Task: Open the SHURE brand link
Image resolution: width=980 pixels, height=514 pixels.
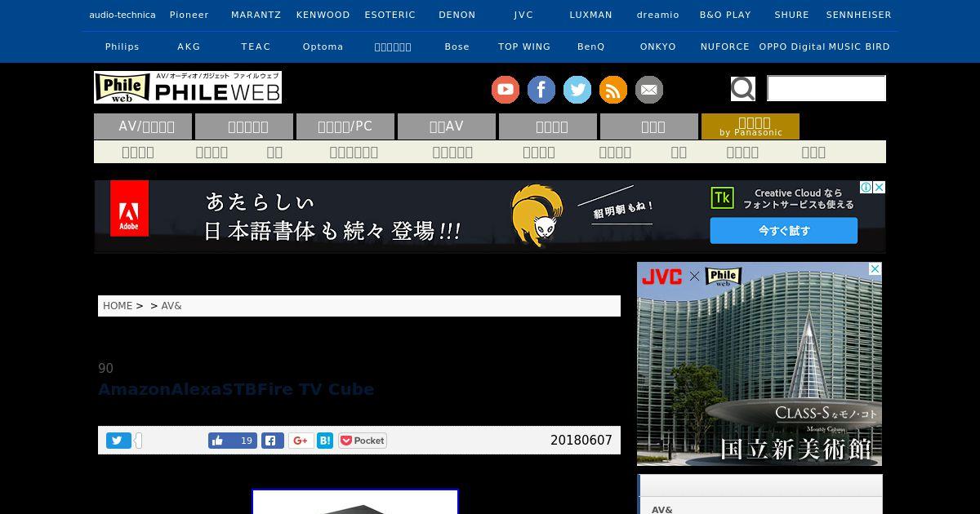Action: [x=792, y=15]
